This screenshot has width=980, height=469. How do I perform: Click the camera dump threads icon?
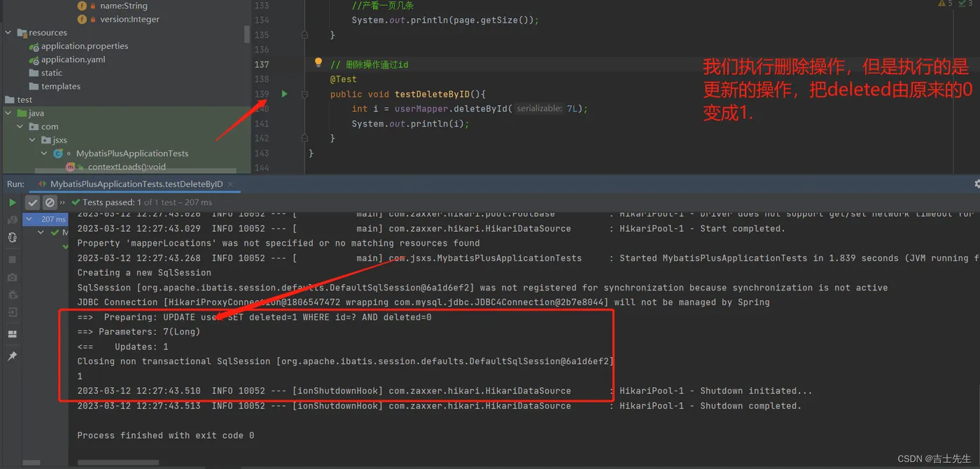13,277
